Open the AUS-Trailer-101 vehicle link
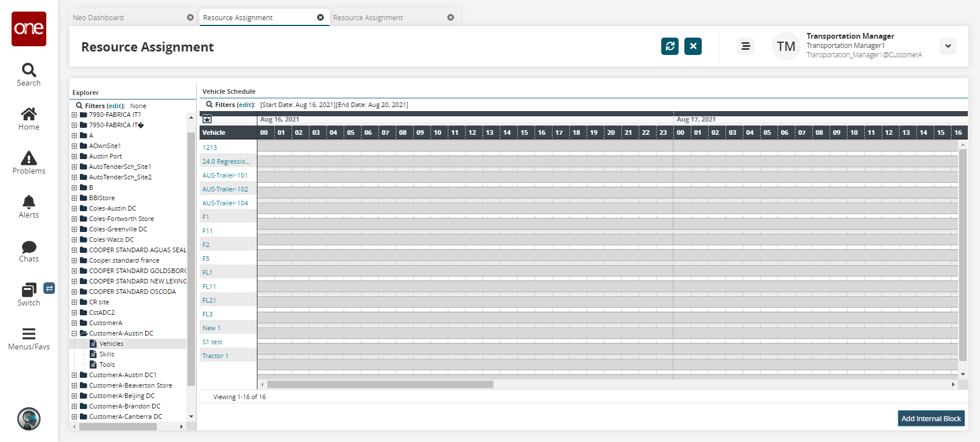 point(225,175)
